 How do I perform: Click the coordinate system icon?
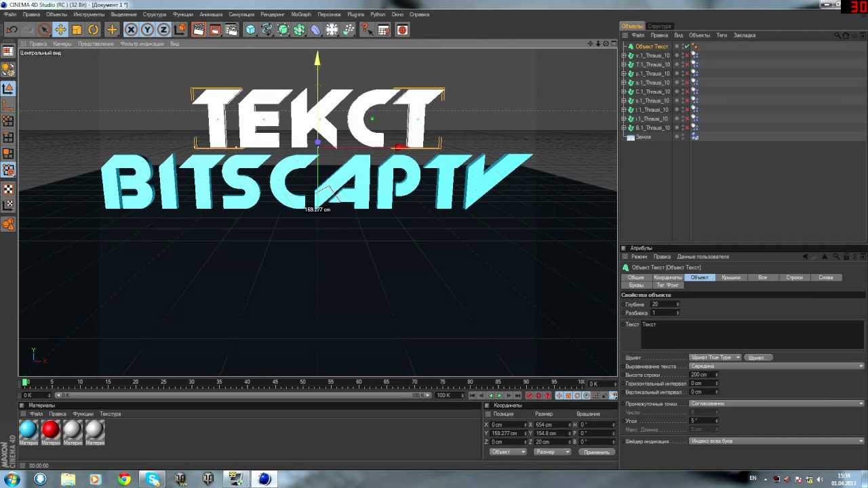point(180,30)
